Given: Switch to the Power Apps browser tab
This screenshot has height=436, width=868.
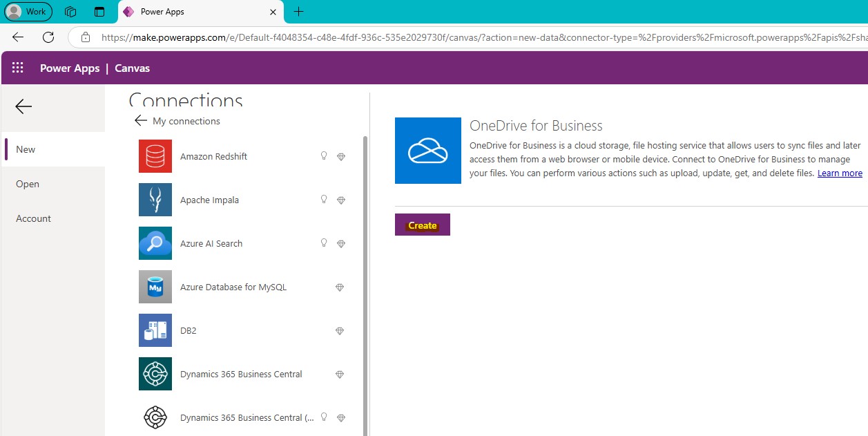Looking at the screenshot, I should [200, 12].
